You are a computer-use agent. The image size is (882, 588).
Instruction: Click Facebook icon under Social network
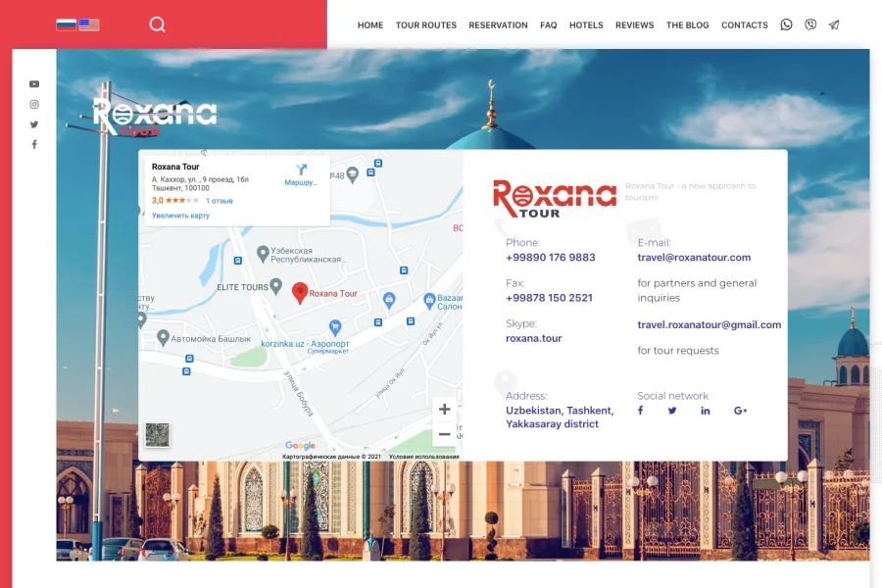(x=640, y=411)
